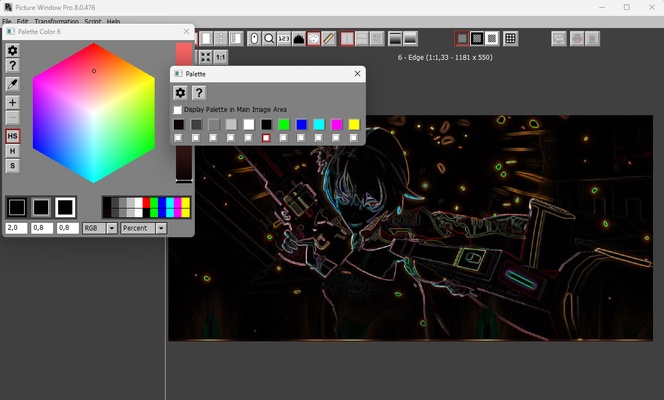Close the Palette Color 6 window
Viewport: 664px width, 400px height.
[186, 31]
